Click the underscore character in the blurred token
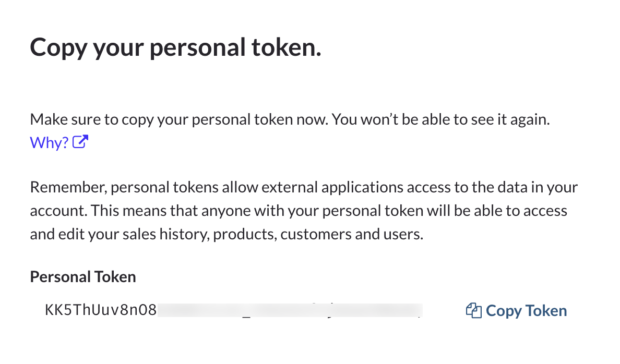 pyautogui.click(x=246, y=316)
